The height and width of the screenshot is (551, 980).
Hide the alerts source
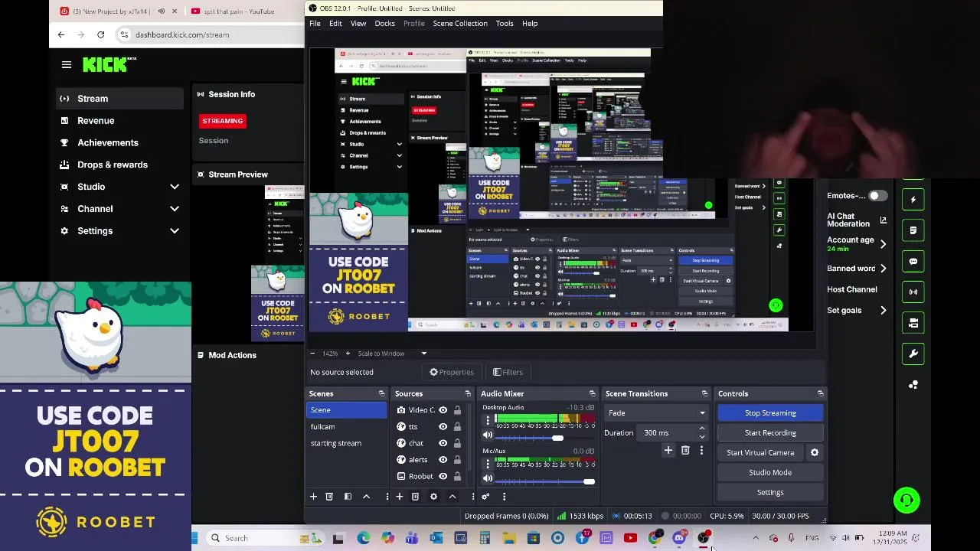click(x=443, y=460)
